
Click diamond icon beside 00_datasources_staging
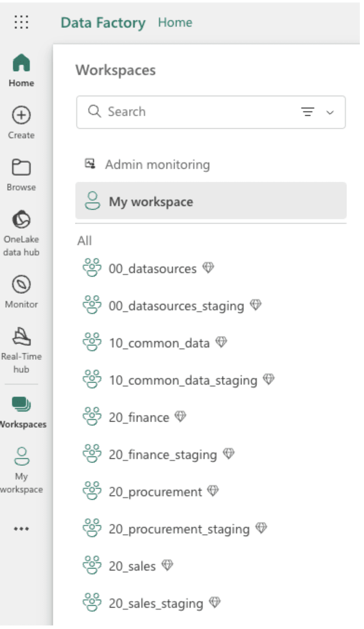(x=256, y=305)
